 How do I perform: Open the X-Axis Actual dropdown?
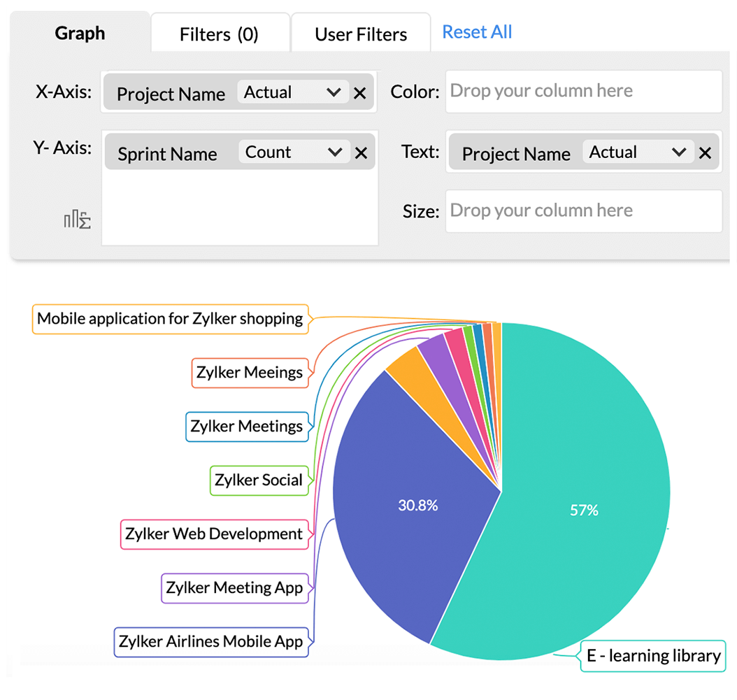pos(293,92)
